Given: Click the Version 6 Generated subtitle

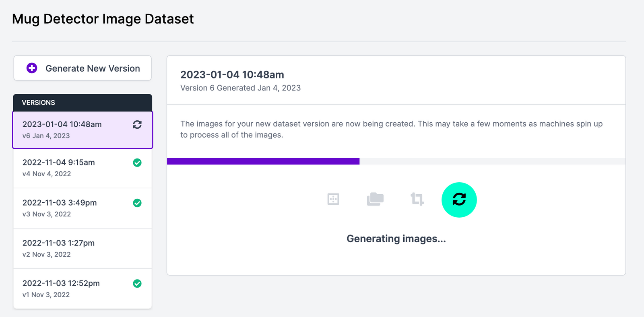Looking at the screenshot, I should [240, 88].
